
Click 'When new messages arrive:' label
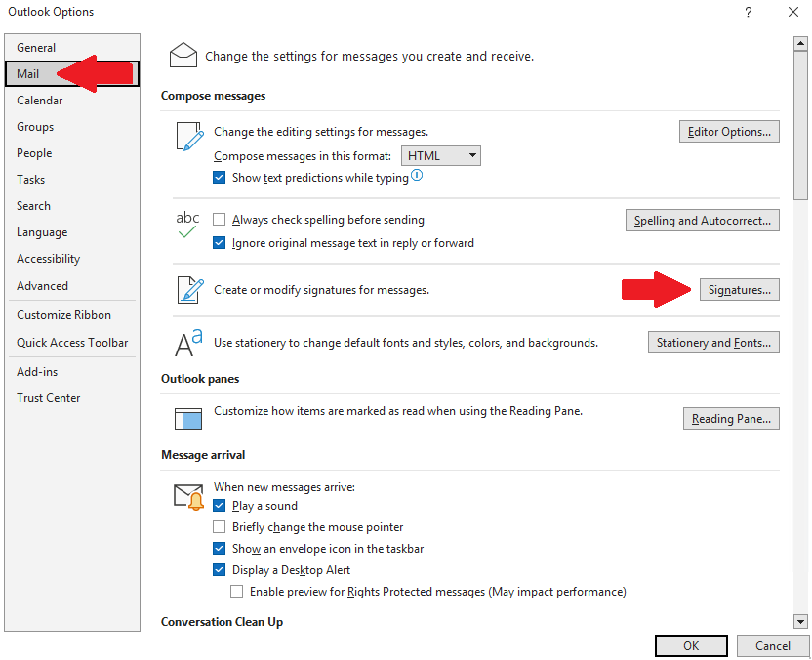(284, 487)
